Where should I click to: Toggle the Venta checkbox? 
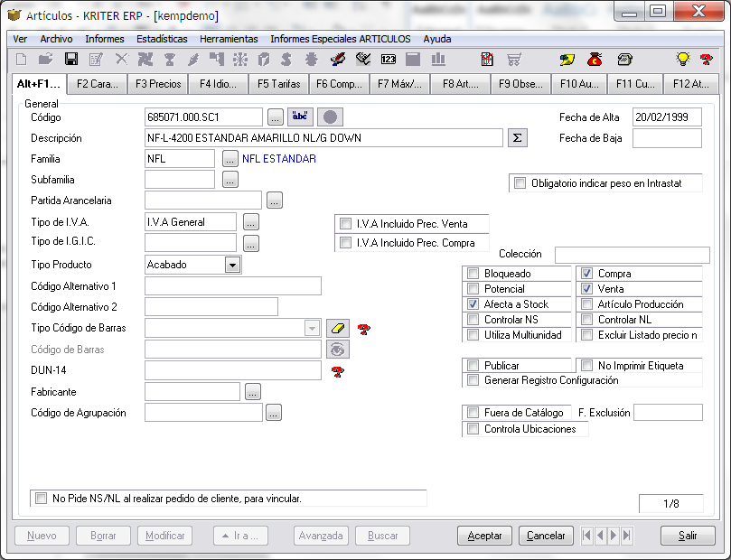(x=587, y=289)
